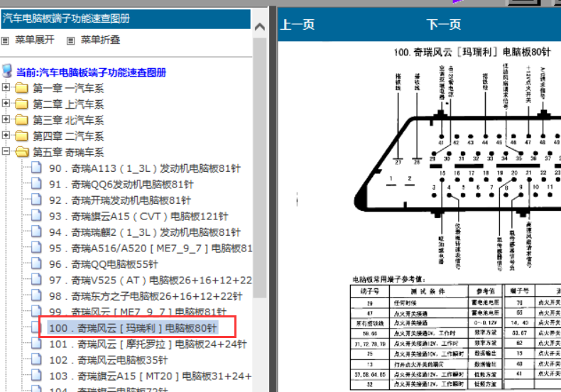Image resolution: width=561 pixels, height=392 pixels.
Task: Click the 菜单展开 text link
Action: [x=35, y=40]
